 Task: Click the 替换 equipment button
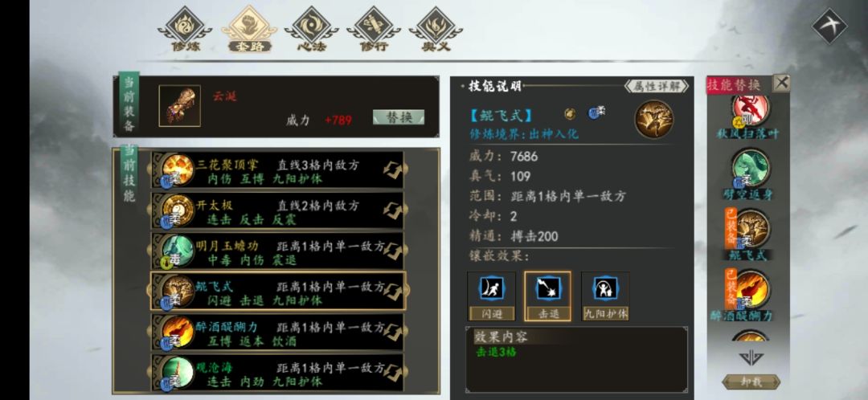pyautogui.click(x=399, y=117)
